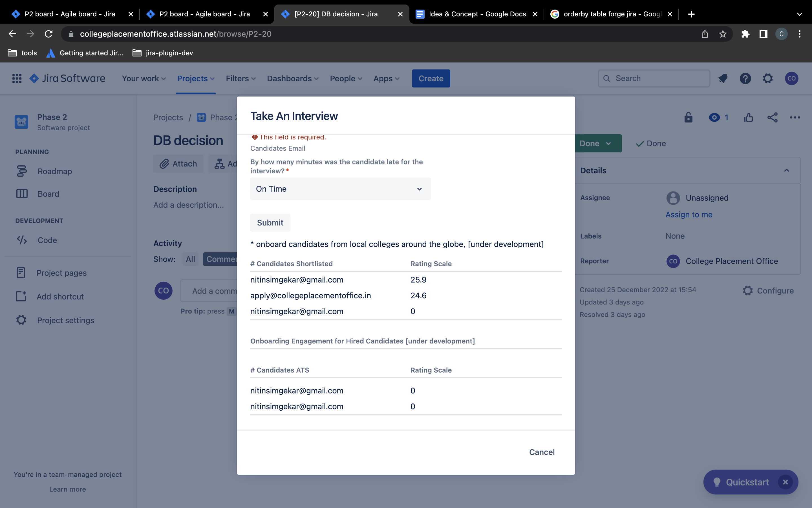Click Assign to me link
The height and width of the screenshot is (508, 812).
pos(689,214)
